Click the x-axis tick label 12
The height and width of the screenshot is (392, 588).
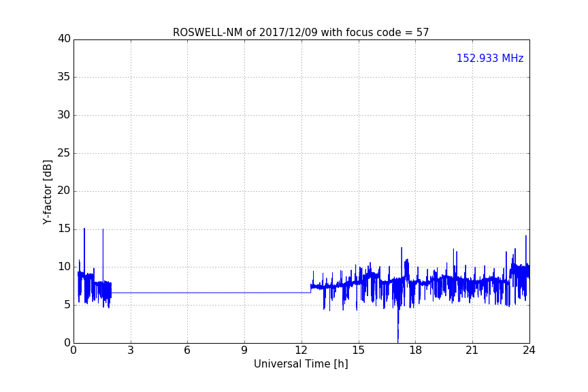[x=301, y=350]
